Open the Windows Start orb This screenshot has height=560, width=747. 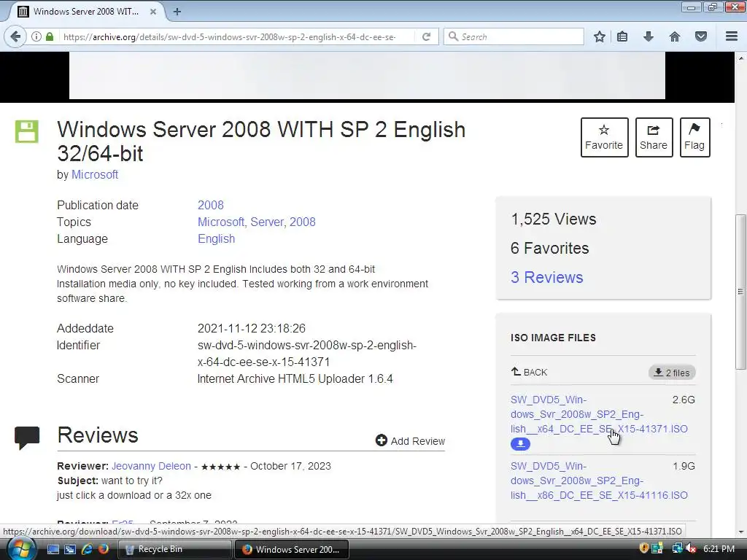(x=20, y=548)
